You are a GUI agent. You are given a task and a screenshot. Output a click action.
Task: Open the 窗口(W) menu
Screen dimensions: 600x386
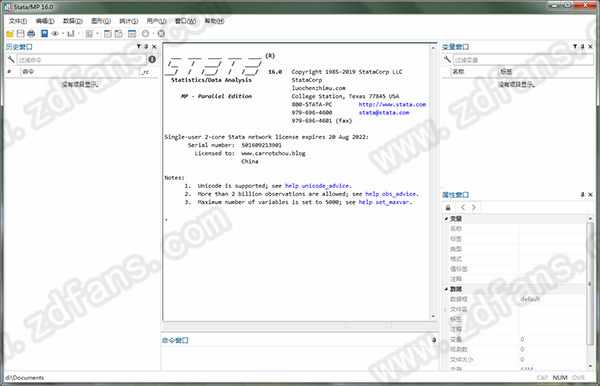click(185, 21)
